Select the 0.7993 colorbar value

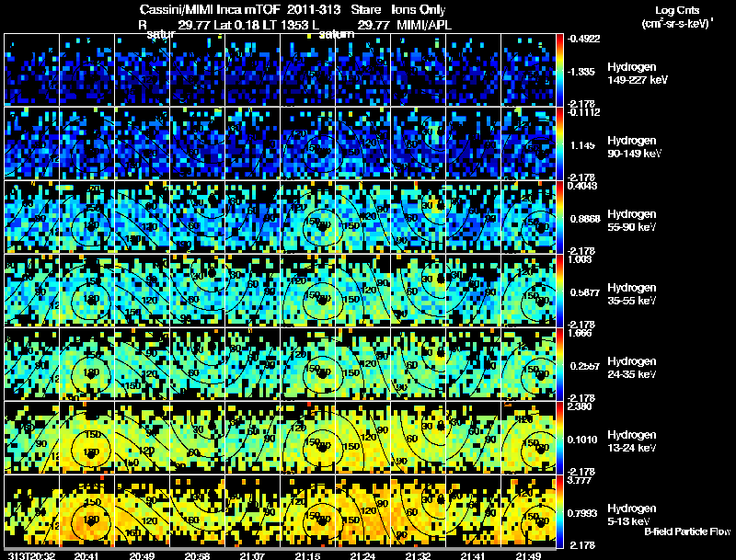583,514
